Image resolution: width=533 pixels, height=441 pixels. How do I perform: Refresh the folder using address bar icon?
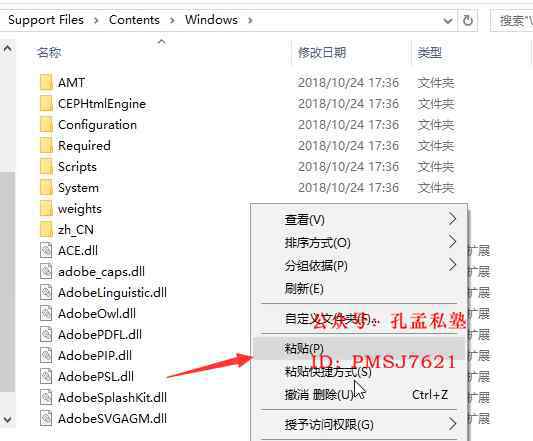pyautogui.click(x=468, y=20)
